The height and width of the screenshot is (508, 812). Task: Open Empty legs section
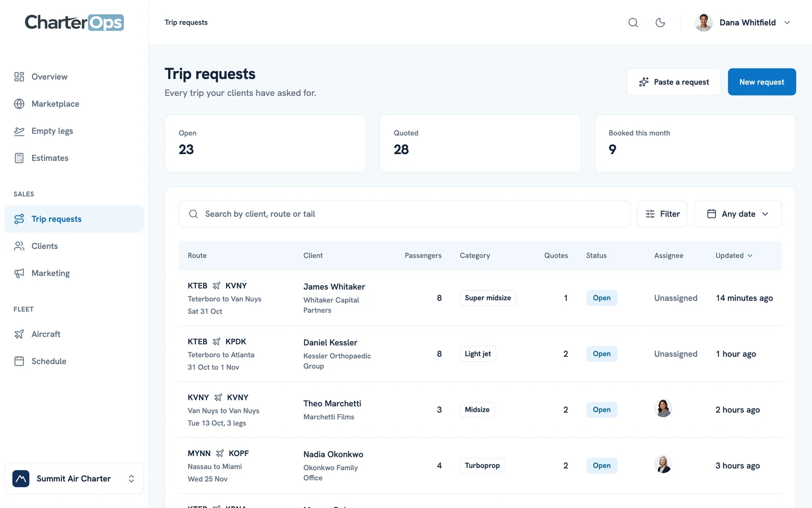click(74, 131)
